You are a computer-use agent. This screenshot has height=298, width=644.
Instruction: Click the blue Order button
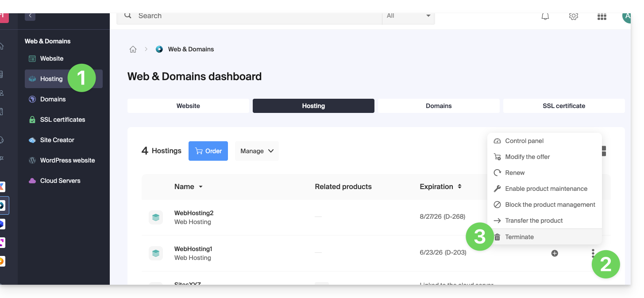click(x=208, y=151)
